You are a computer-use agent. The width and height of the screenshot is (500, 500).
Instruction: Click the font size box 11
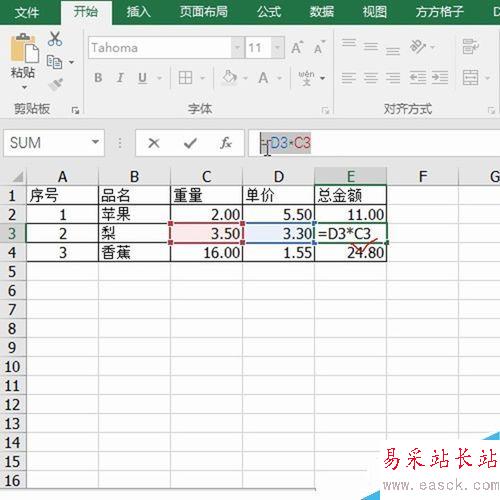point(258,48)
